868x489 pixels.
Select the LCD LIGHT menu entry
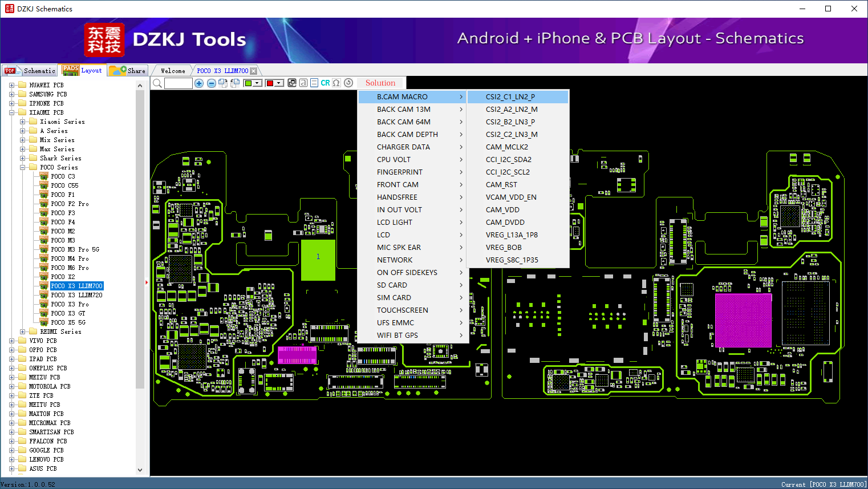(413, 223)
